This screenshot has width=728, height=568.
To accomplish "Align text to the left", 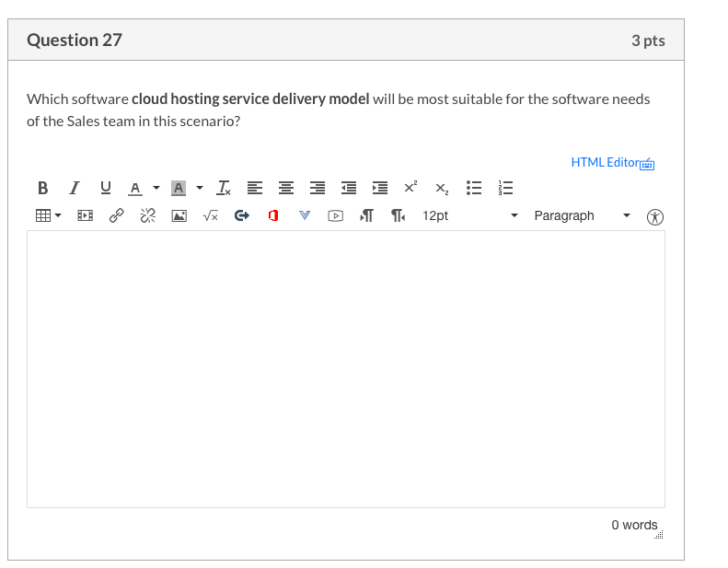I will pos(254,188).
